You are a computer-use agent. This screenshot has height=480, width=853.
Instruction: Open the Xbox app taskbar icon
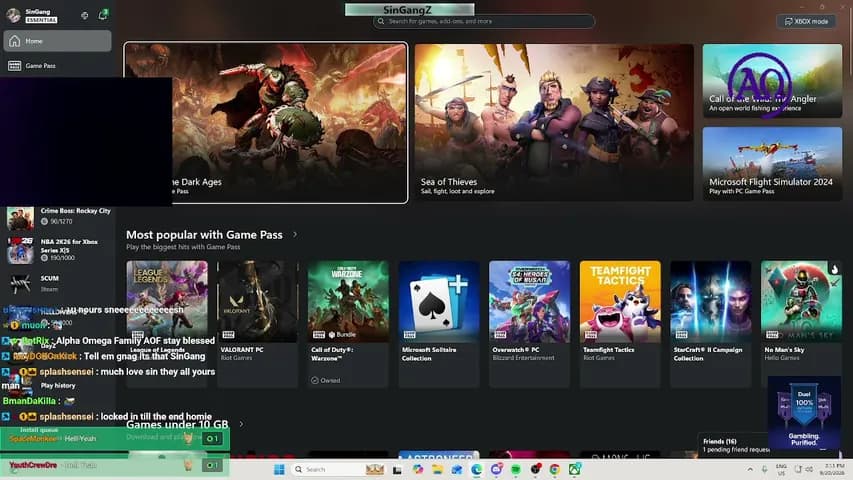pyautogui.click(x=574, y=469)
